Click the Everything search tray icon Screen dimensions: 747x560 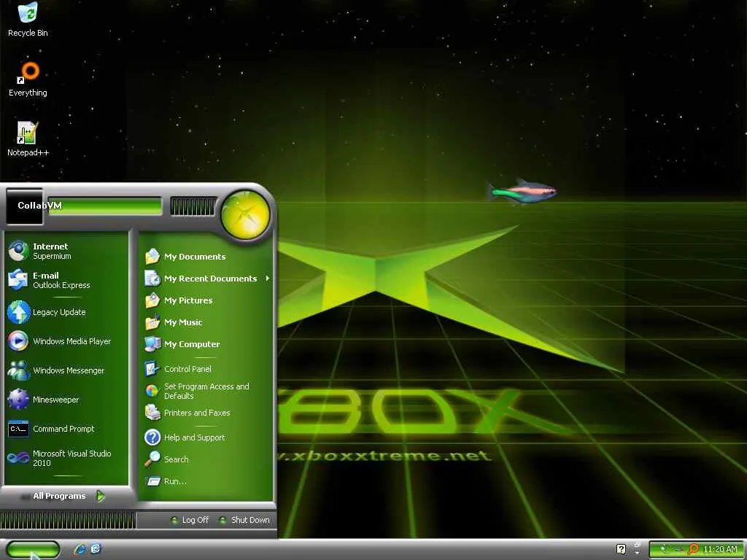(x=694, y=550)
